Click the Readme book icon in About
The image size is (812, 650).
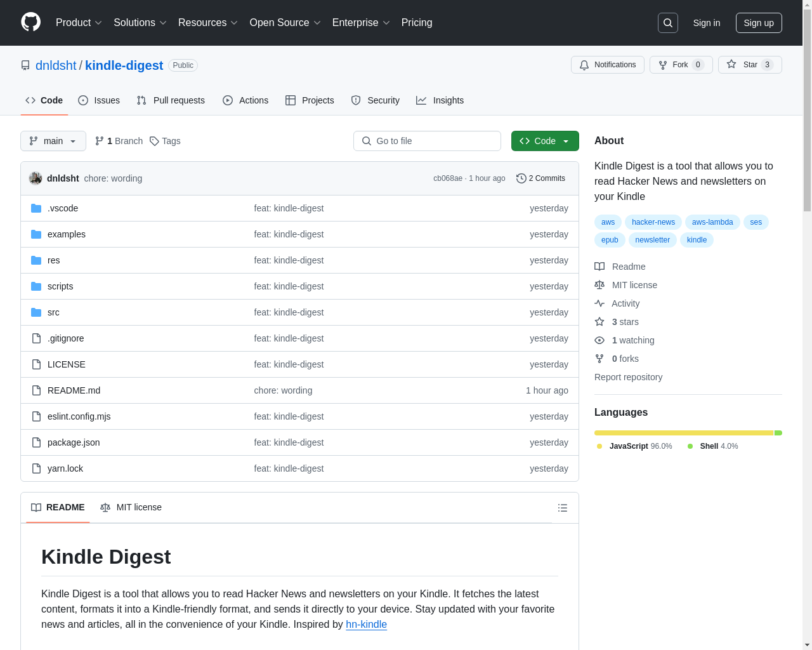[599, 267]
